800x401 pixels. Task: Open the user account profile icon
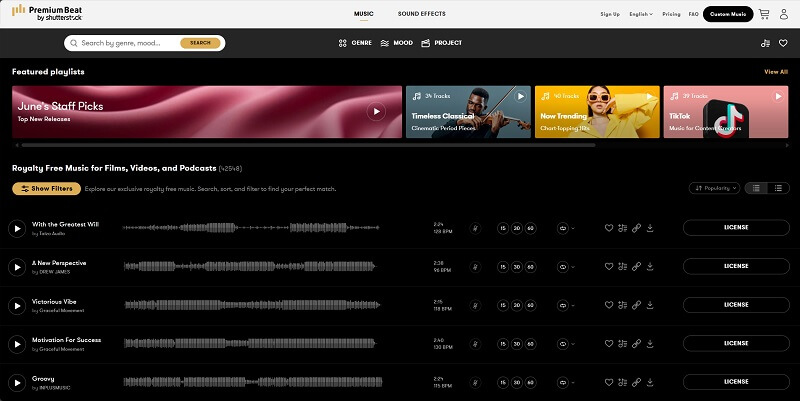coord(784,14)
